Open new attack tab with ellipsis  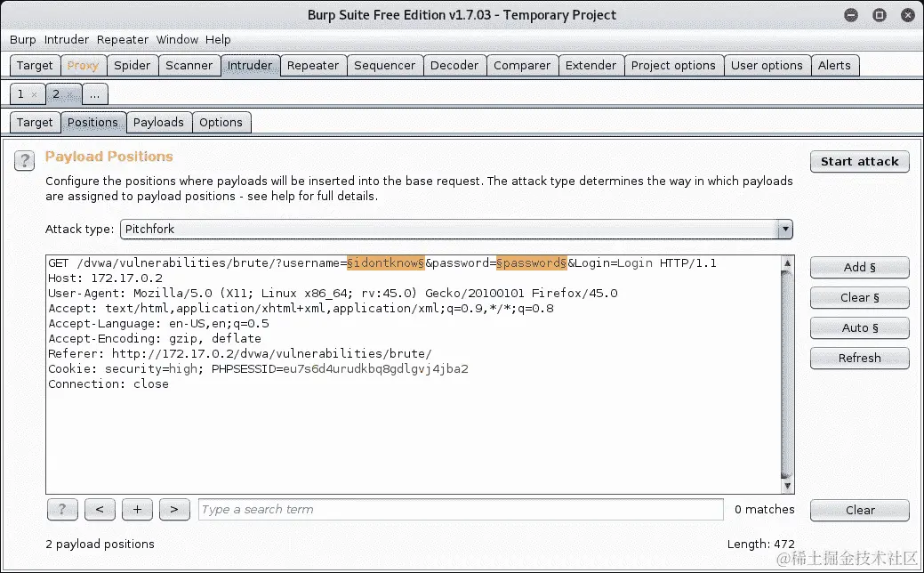coord(95,94)
